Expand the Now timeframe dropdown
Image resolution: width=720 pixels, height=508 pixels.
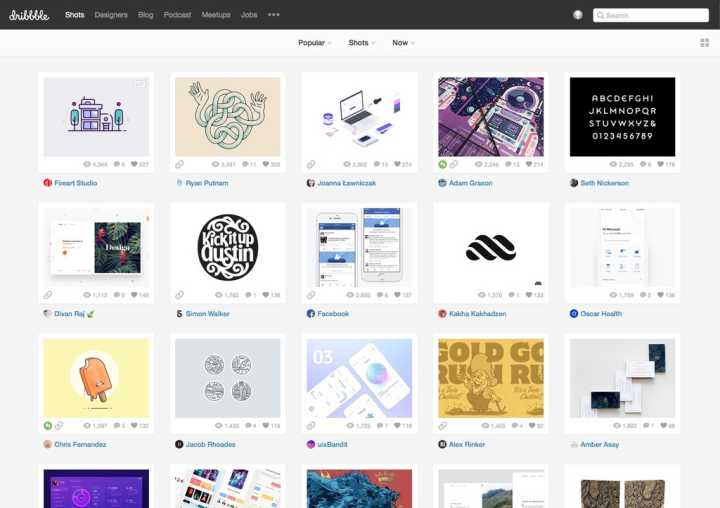(403, 43)
